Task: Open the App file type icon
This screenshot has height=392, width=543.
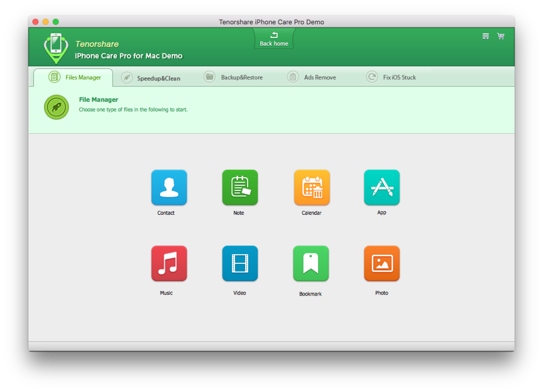Action: click(x=382, y=187)
